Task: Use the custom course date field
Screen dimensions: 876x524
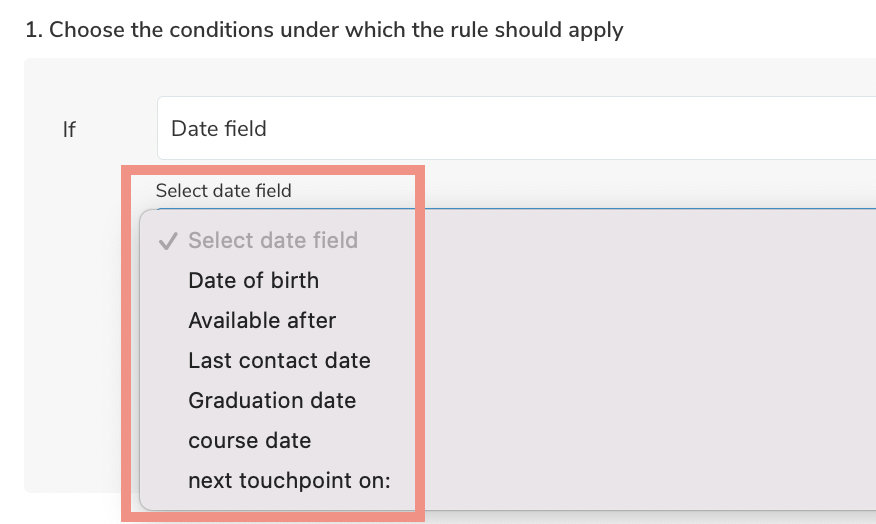Action: pyautogui.click(x=249, y=440)
